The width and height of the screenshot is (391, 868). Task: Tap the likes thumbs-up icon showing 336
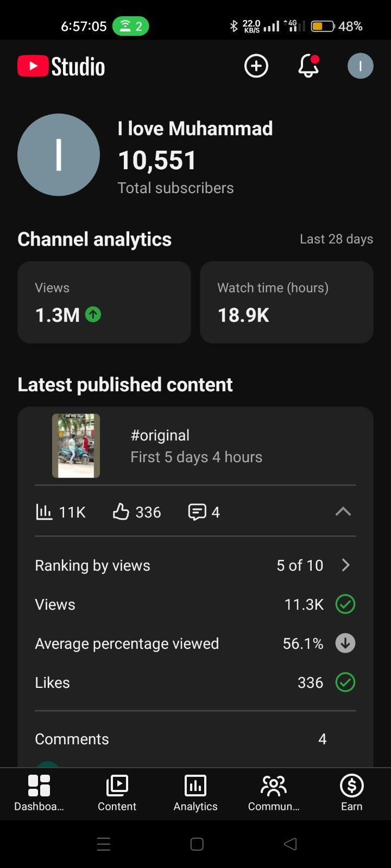point(121,512)
